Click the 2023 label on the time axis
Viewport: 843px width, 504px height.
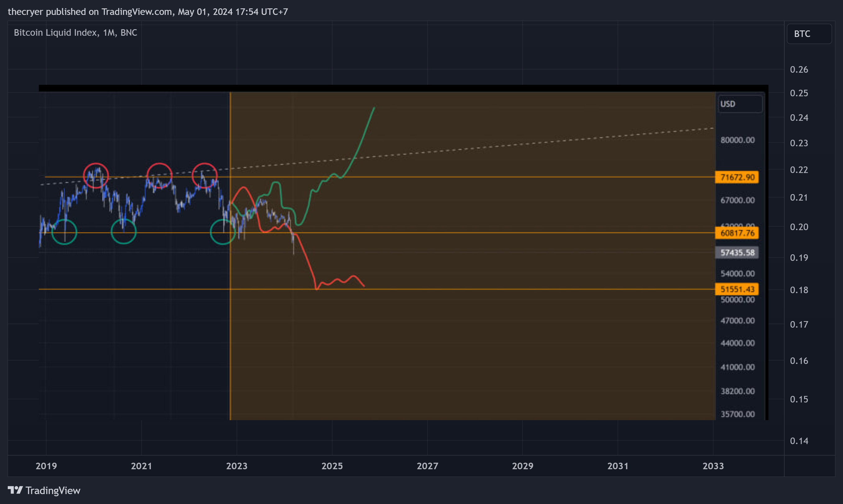[237, 466]
